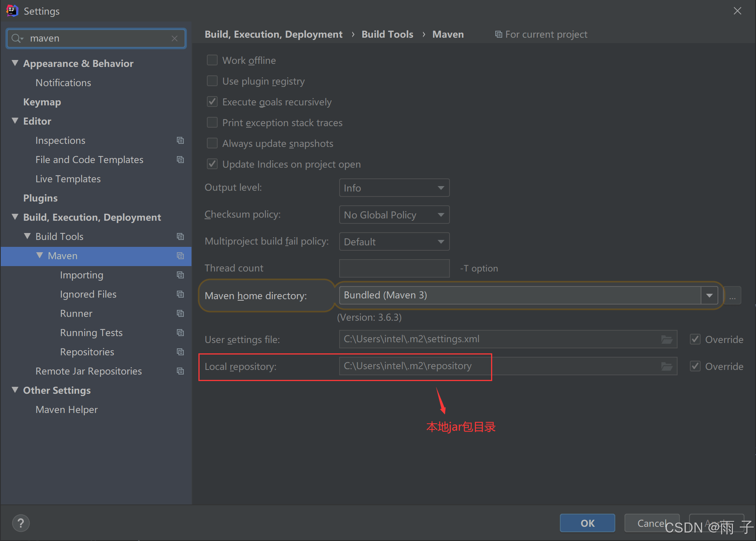The image size is (756, 541).
Task: Click the IntelliJ logo in the title bar
Action: pyautogui.click(x=12, y=11)
